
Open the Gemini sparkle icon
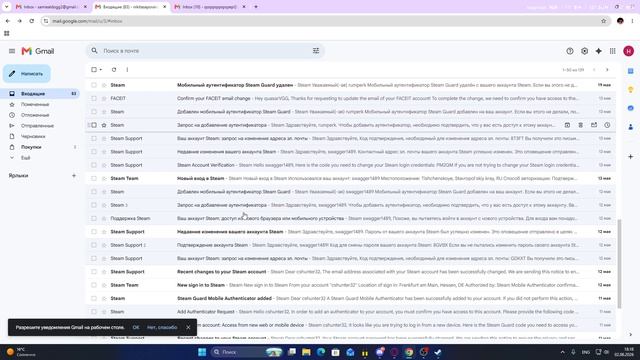[x=598, y=51]
